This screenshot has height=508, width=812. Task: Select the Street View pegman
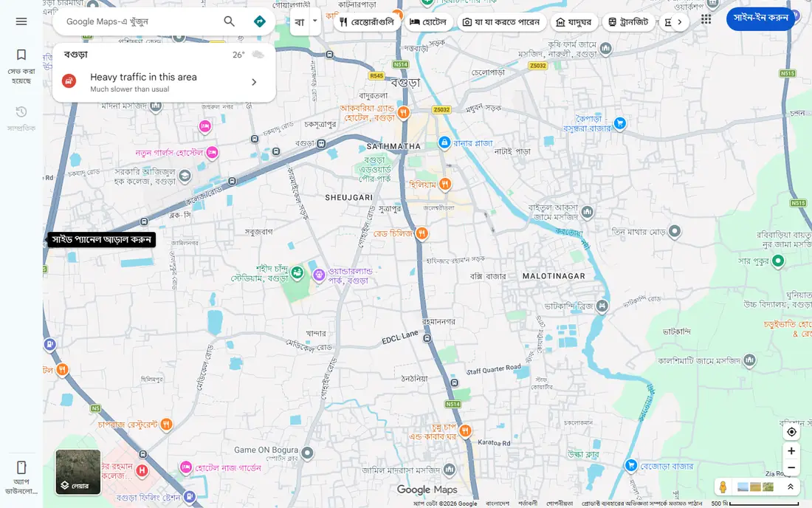(723, 487)
